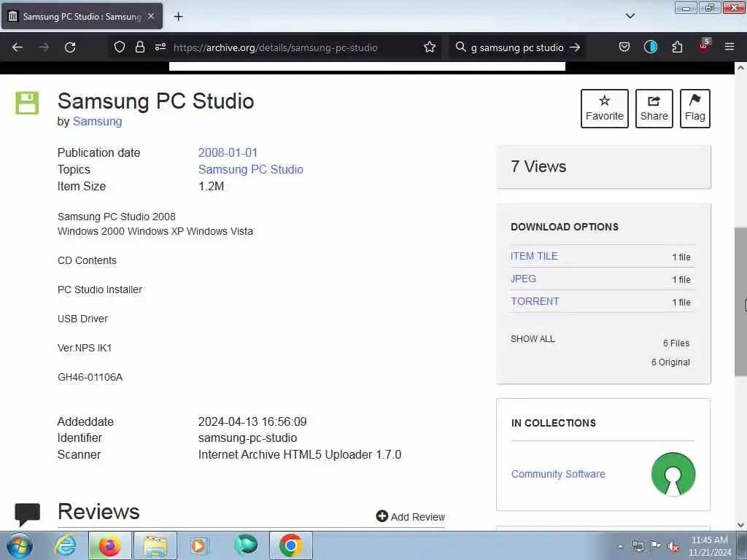Open the tracking protection shield icon

tap(119, 47)
